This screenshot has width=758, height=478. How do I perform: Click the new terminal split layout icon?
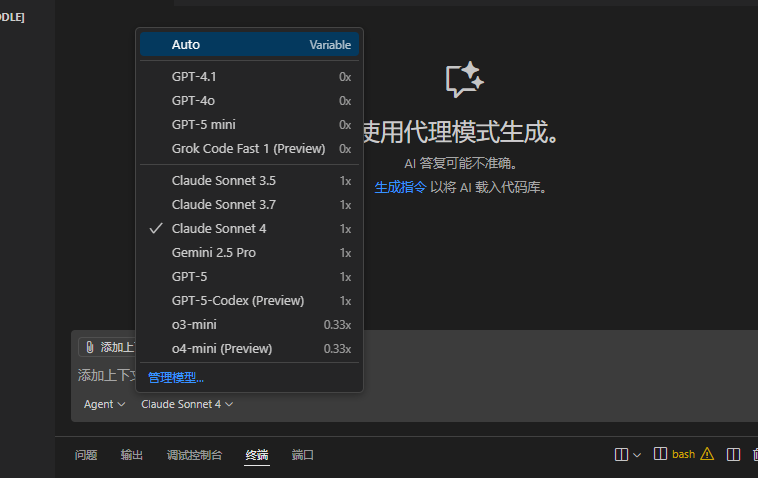pos(621,454)
